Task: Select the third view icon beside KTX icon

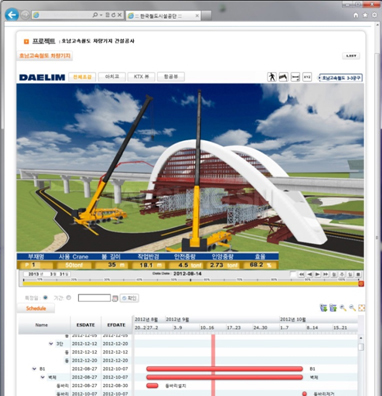Action: tap(295, 77)
